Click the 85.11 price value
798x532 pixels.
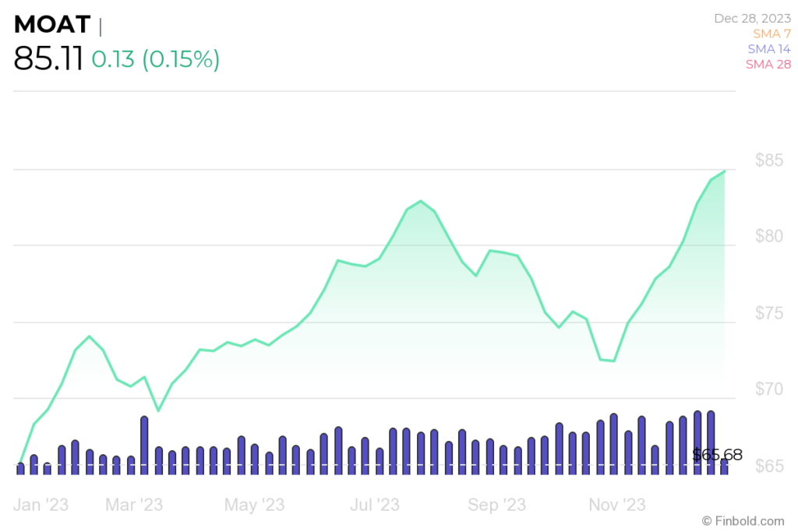coord(48,59)
